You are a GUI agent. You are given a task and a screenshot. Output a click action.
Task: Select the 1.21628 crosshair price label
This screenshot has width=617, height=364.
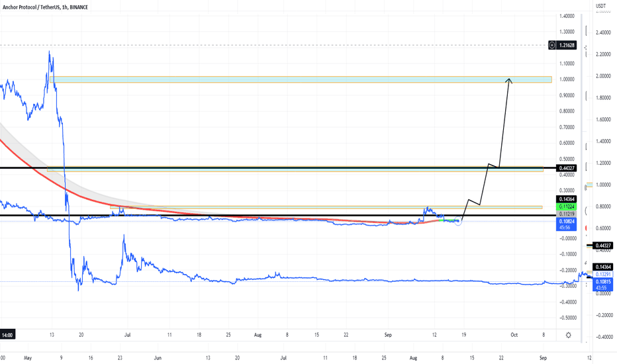[567, 45]
